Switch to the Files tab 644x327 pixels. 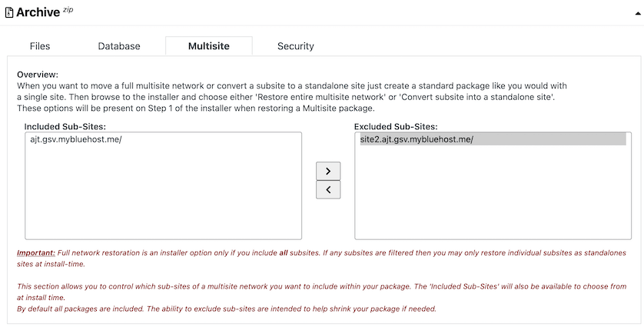coord(40,46)
